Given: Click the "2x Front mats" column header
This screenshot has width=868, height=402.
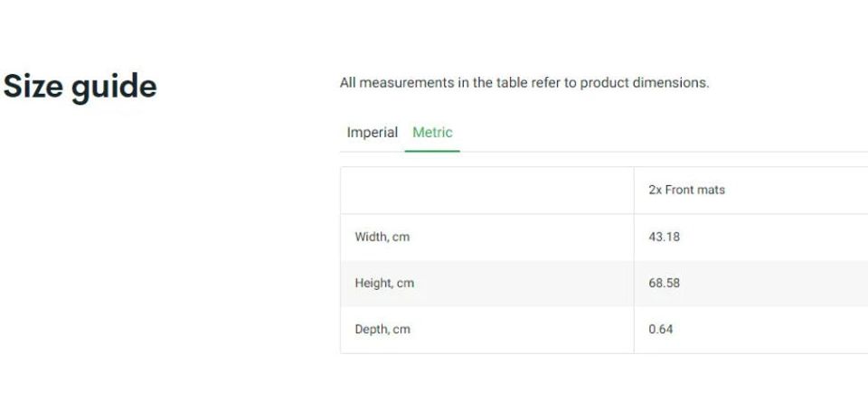Looking at the screenshot, I should 686,191.
